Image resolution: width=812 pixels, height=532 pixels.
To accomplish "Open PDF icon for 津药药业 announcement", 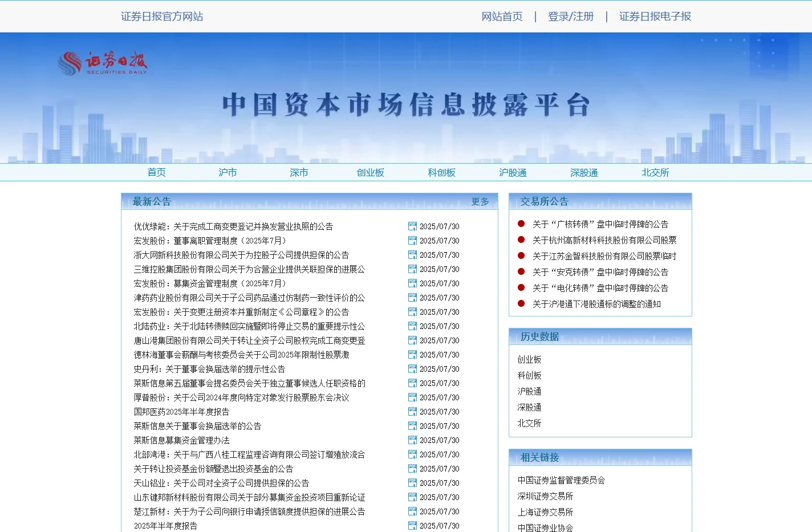I will tap(412, 298).
